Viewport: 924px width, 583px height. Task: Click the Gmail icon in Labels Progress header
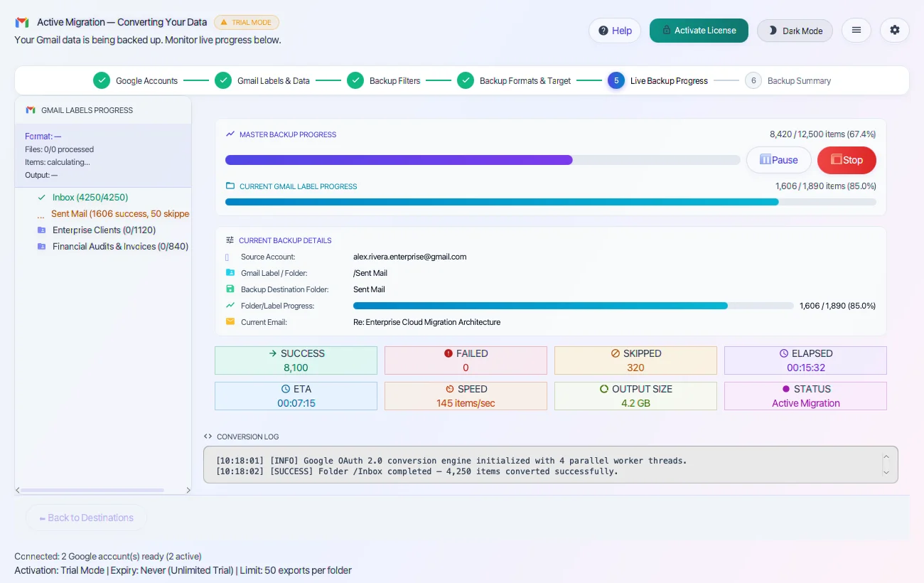[31, 110]
